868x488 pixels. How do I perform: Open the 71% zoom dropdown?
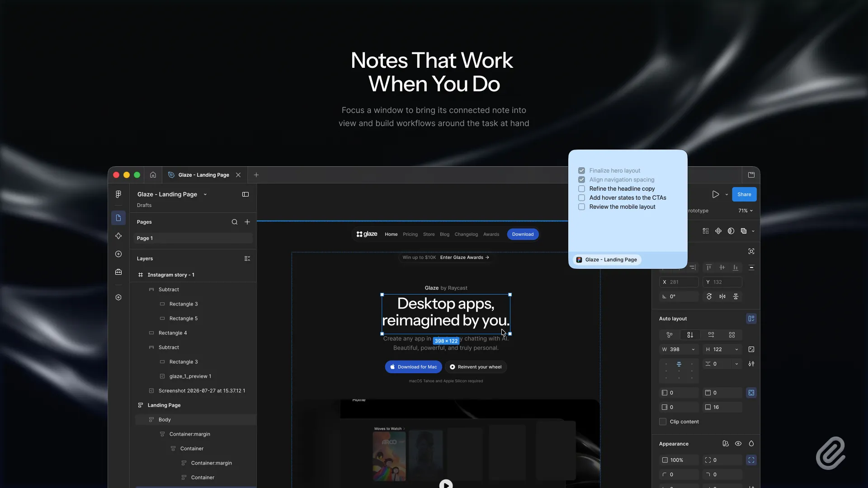(x=745, y=211)
